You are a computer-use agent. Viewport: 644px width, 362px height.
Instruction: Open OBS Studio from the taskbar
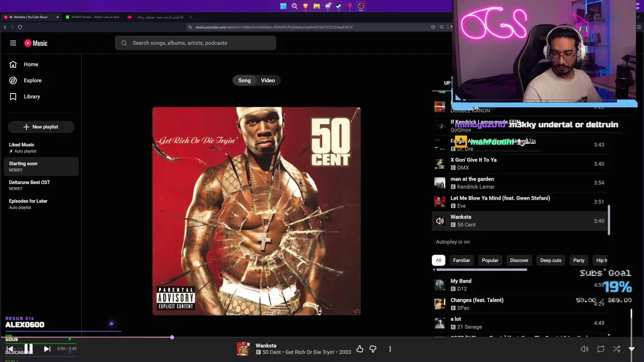point(361,6)
